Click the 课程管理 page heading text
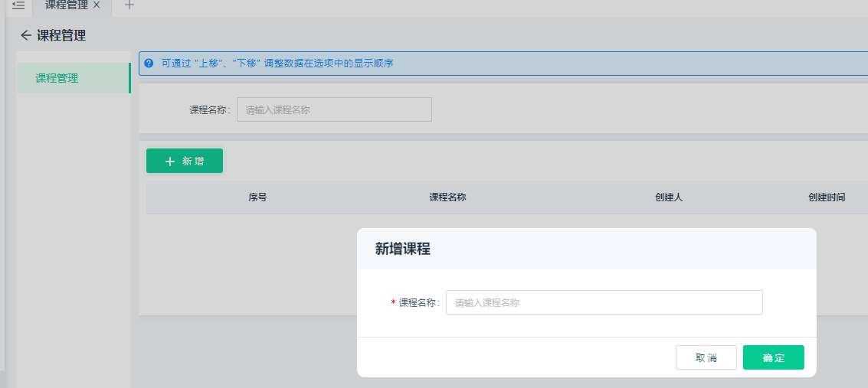Viewport: 868px width, 388px height. click(61, 35)
